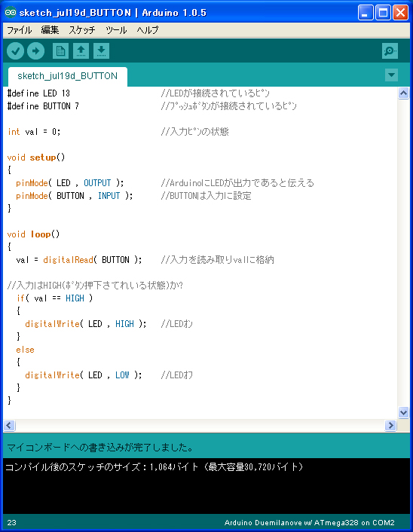Click the black console output area

click(206, 486)
